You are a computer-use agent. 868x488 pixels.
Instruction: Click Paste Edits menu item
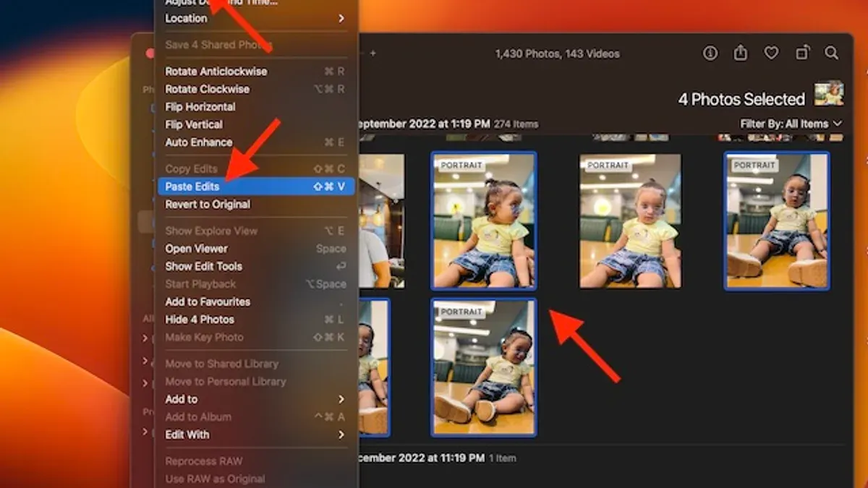click(x=256, y=187)
